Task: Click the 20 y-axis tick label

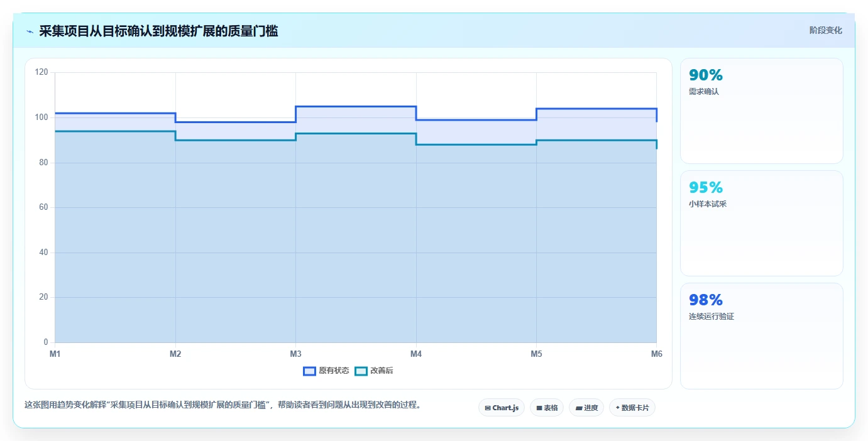Action: 43,297
